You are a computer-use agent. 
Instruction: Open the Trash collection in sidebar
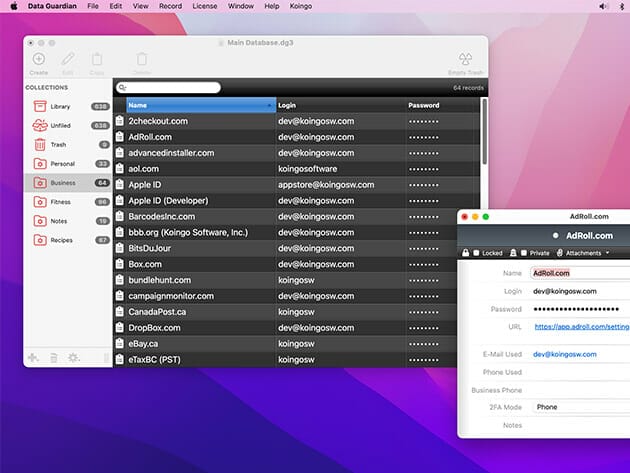tap(60, 145)
